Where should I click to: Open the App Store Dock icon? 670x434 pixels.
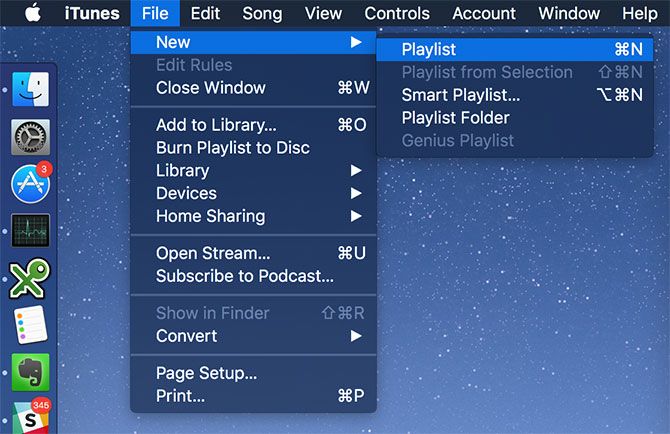point(30,184)
